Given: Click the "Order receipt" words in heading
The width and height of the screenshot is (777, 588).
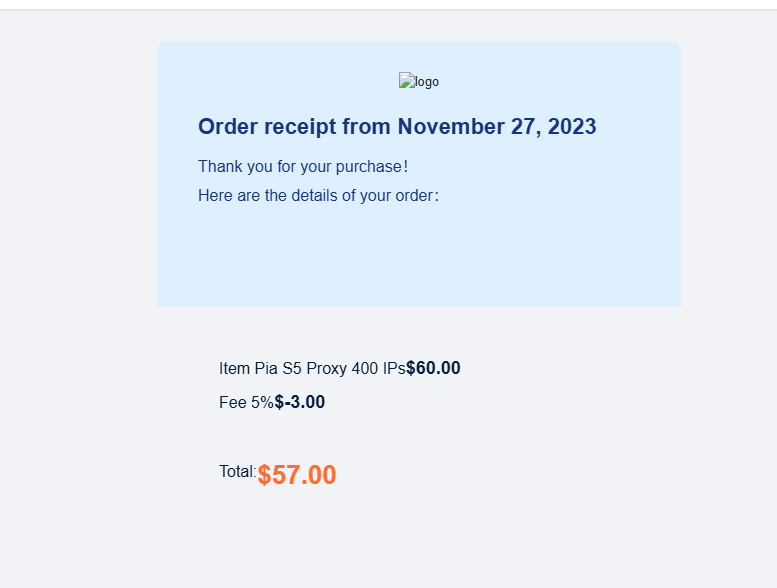Looking at the screenshot, I should tap(267, 127).
